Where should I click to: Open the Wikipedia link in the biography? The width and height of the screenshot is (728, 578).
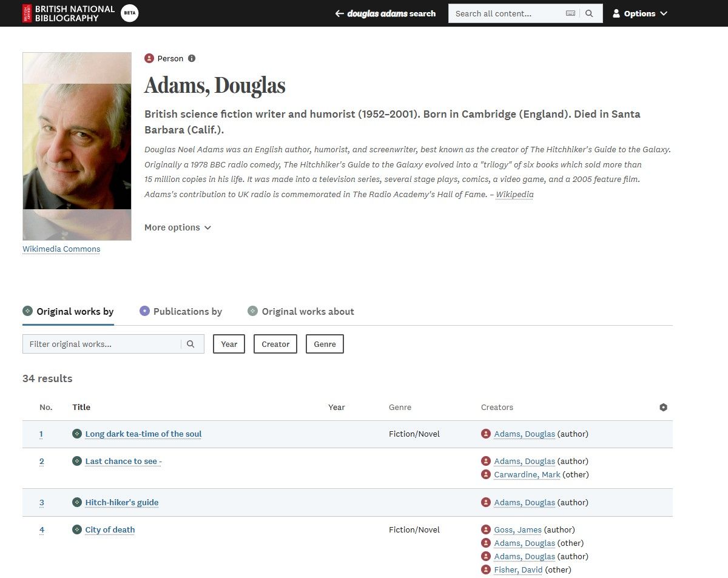[x=514, y=194]
